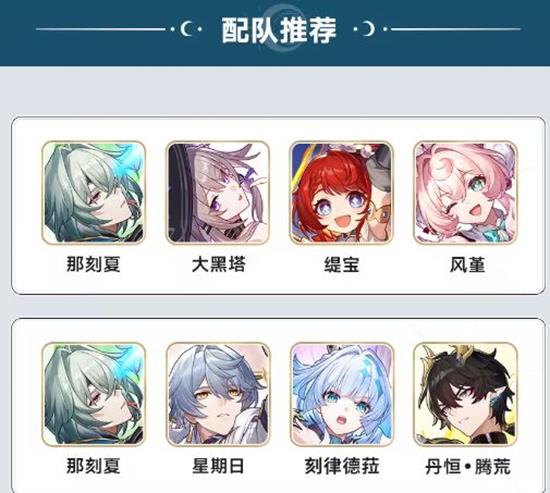This screenshot has height=493, width=550.
Task: Click the left crescent moon ornament
Action: (x=188, y=29)
